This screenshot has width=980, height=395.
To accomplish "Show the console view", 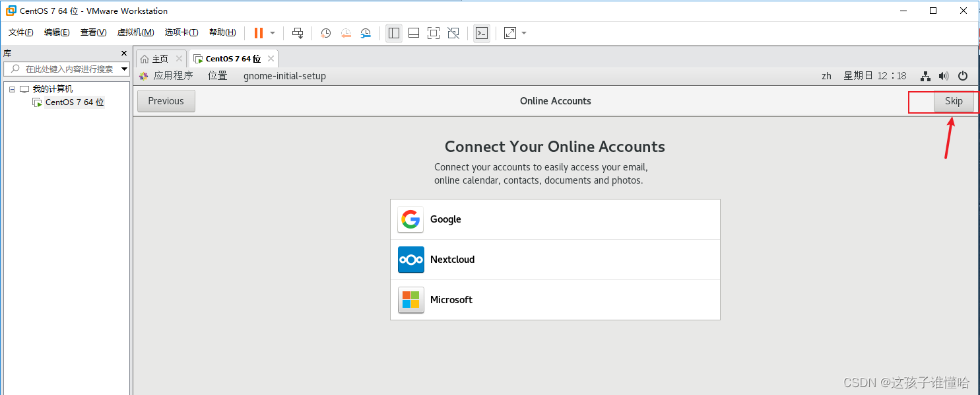I will pyautogui.click(x=482, y=33).
